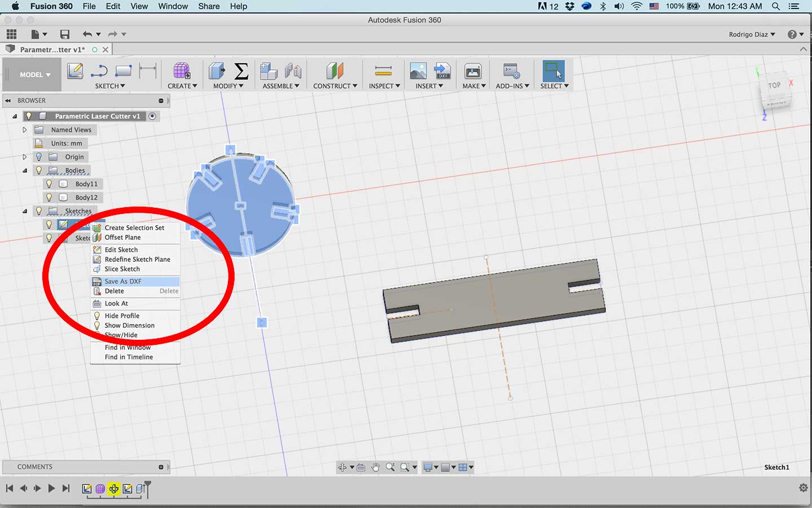Screen dimensions: 812x508
Task: Select Redefine Sketch Plane menu entry
Action: (x=135, y=259)
